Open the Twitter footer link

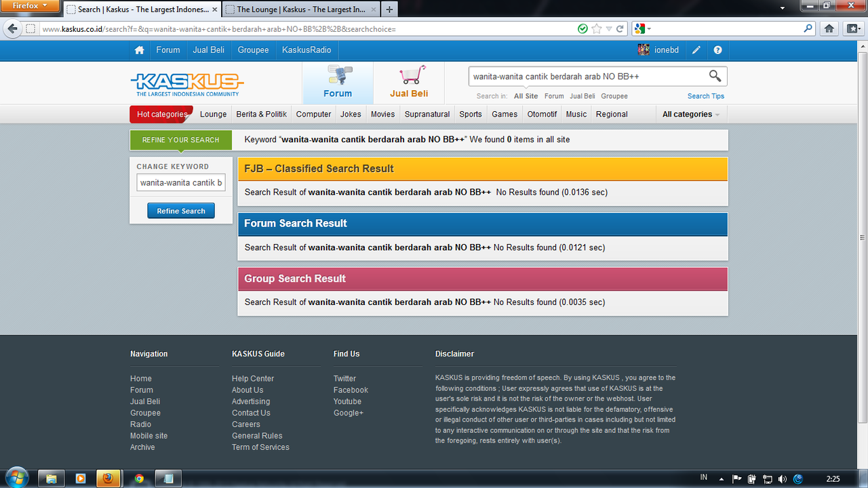(344, 379)
